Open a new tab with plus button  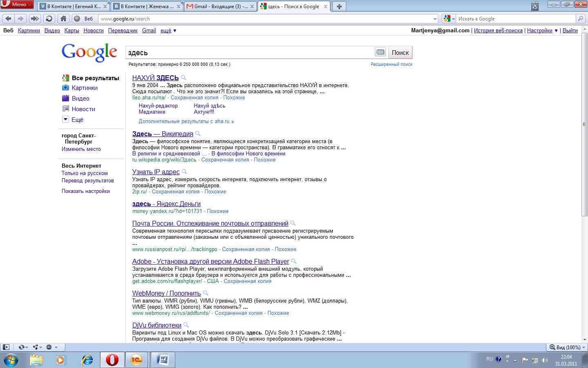339,6
